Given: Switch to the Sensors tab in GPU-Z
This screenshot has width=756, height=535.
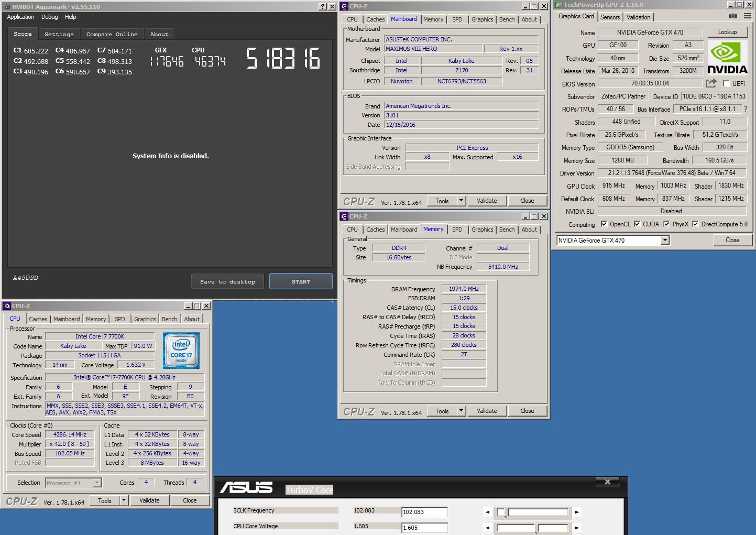Looking at the screenshot, I should click(610, 17).
